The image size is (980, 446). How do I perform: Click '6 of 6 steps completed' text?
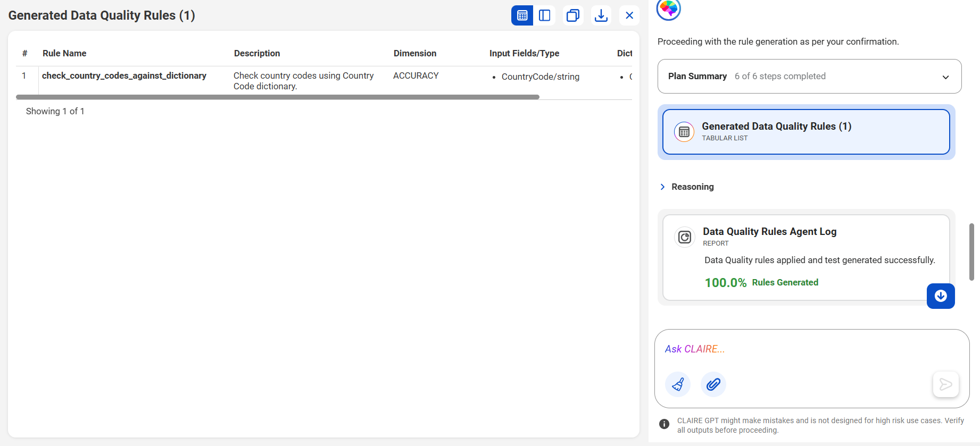click(780, 76)
